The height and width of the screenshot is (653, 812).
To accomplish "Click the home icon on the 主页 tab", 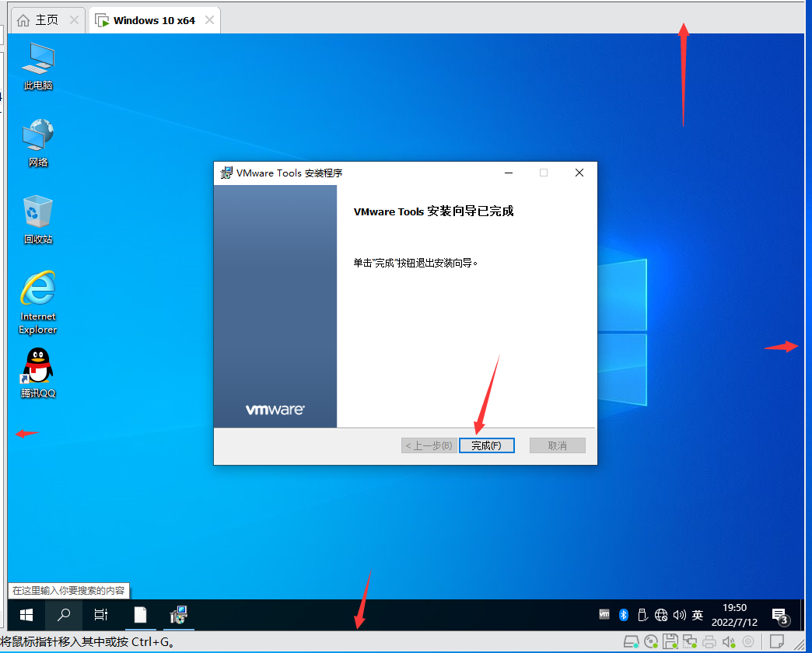I will [23, 20].
